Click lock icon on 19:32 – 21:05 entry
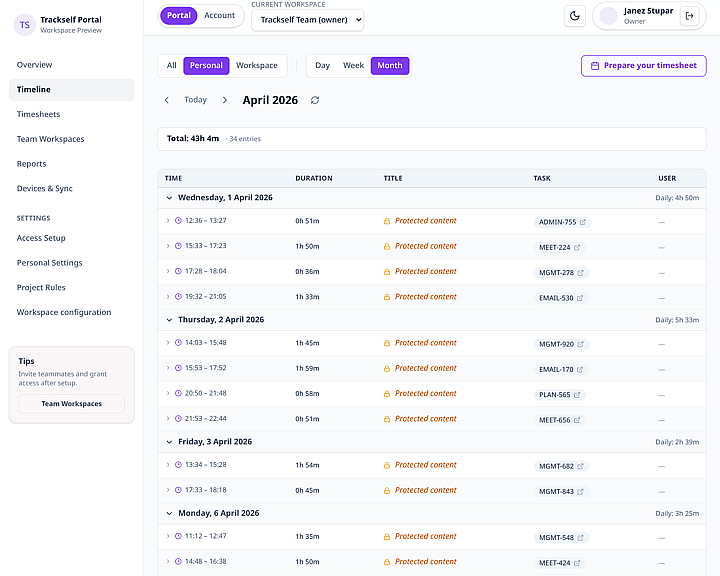 point(387,297)
